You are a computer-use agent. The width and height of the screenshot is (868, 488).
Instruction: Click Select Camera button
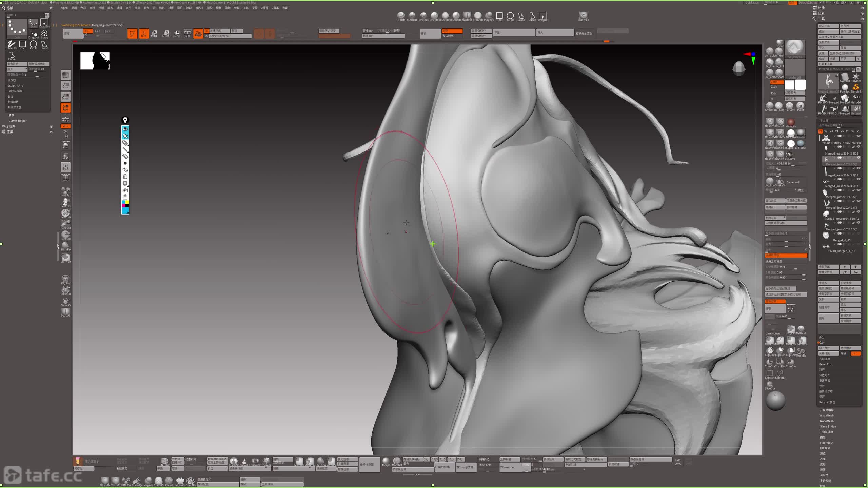coord(230,36)
